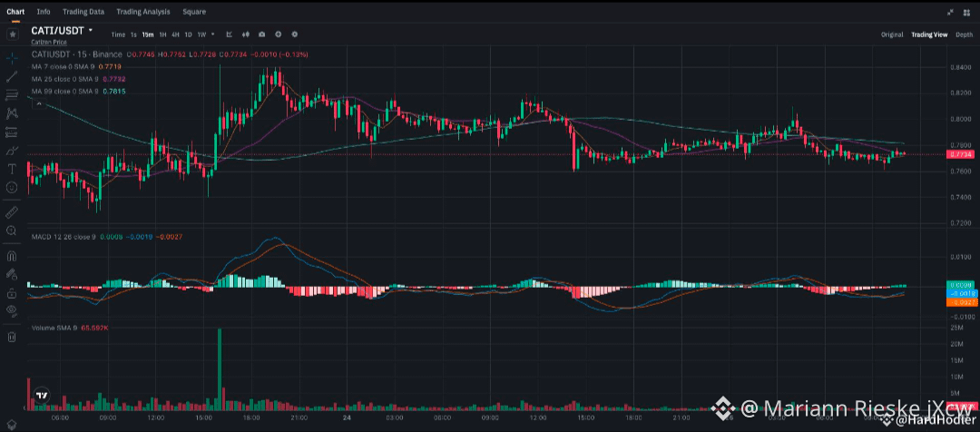Image resolution: width=980 pixels, height=432 pixels.
Task: Take chart snapshot with camera icon
Action: [x=262, y=34]
